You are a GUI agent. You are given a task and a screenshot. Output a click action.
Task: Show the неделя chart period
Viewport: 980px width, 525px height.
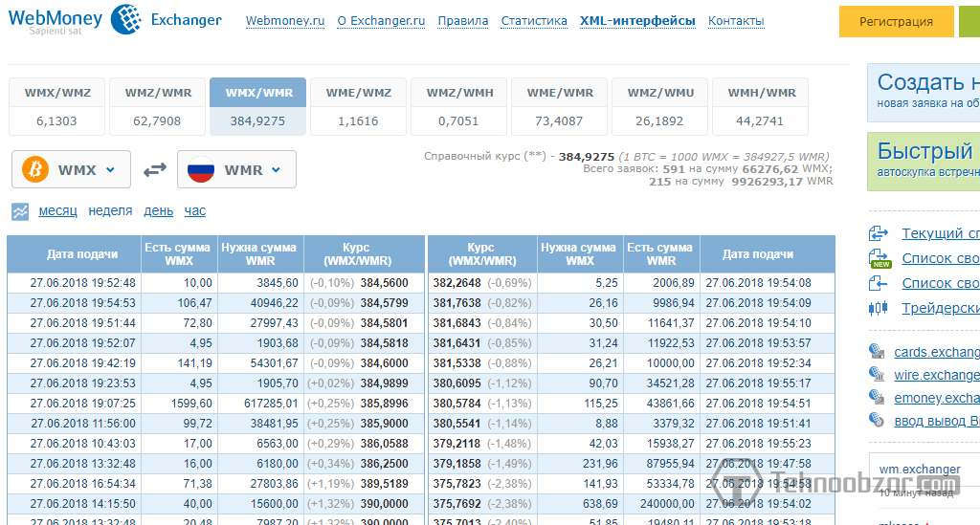click(x=111, y=211)
